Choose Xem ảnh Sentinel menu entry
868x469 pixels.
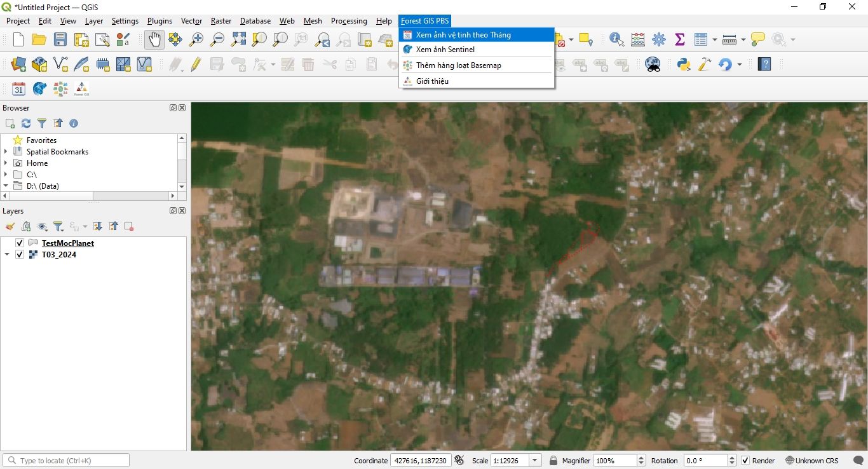pos(445,50)
